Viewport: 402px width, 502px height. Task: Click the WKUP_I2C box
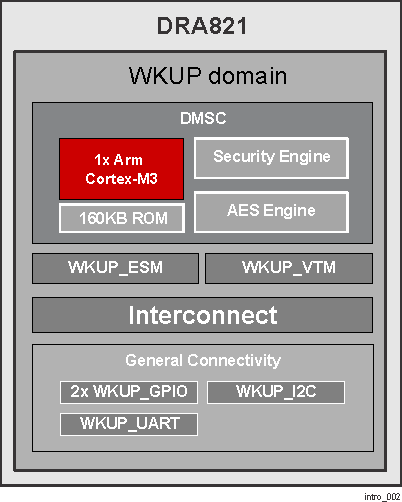pyautogui.click(x=276, y=392)
